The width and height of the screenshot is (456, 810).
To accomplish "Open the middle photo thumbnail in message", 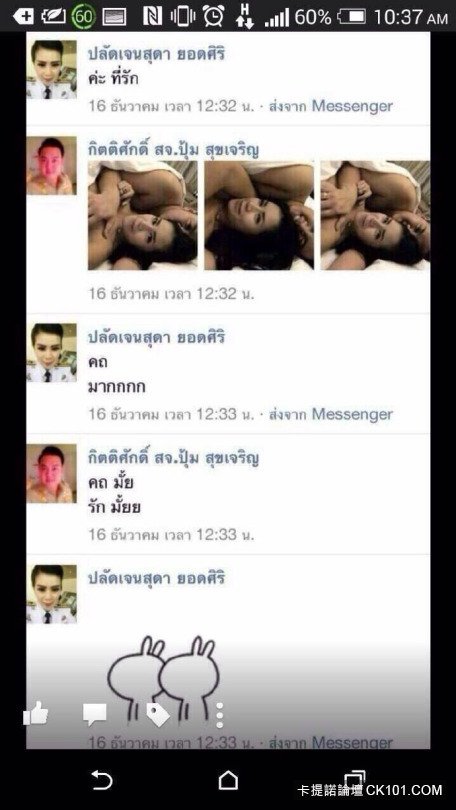I will tap(259, 215).
